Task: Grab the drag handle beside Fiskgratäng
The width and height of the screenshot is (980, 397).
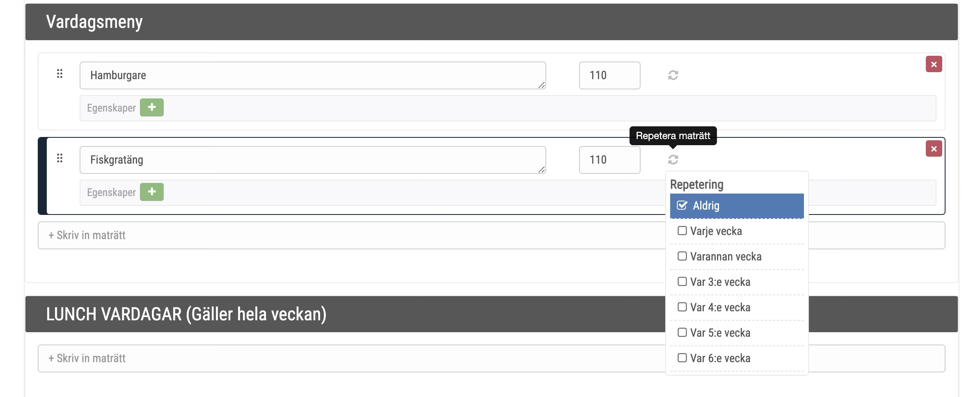Action: tap(60, 158)
